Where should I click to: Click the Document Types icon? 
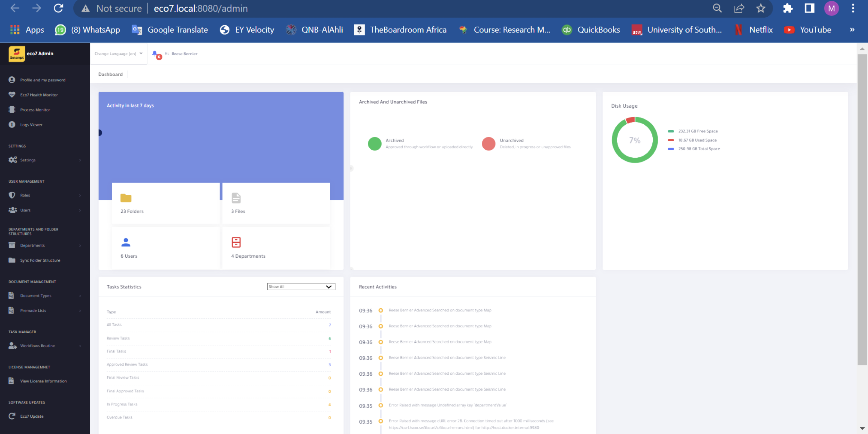[x=11, y=295]
